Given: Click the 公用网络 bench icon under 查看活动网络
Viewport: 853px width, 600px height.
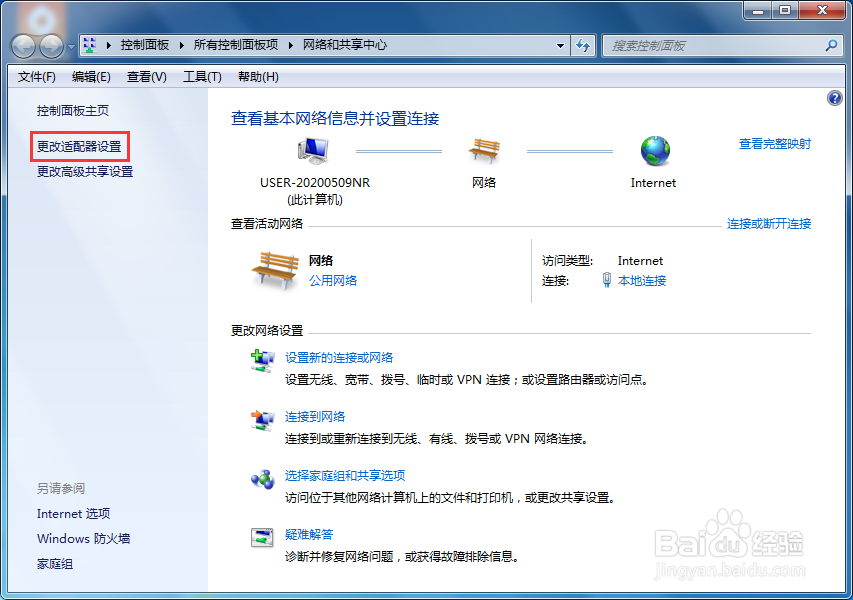Looking at the screenshot, I should point(274,268).
